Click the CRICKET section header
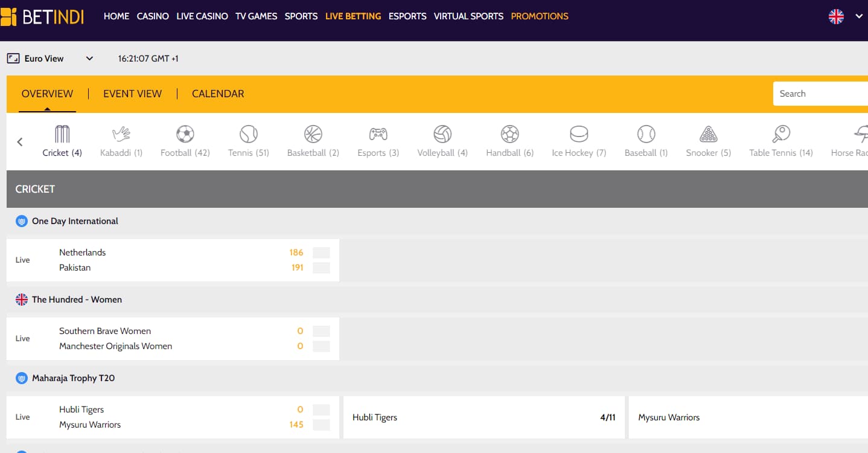The width and height of the screenshot is (868, 453). tap(437, 189)
